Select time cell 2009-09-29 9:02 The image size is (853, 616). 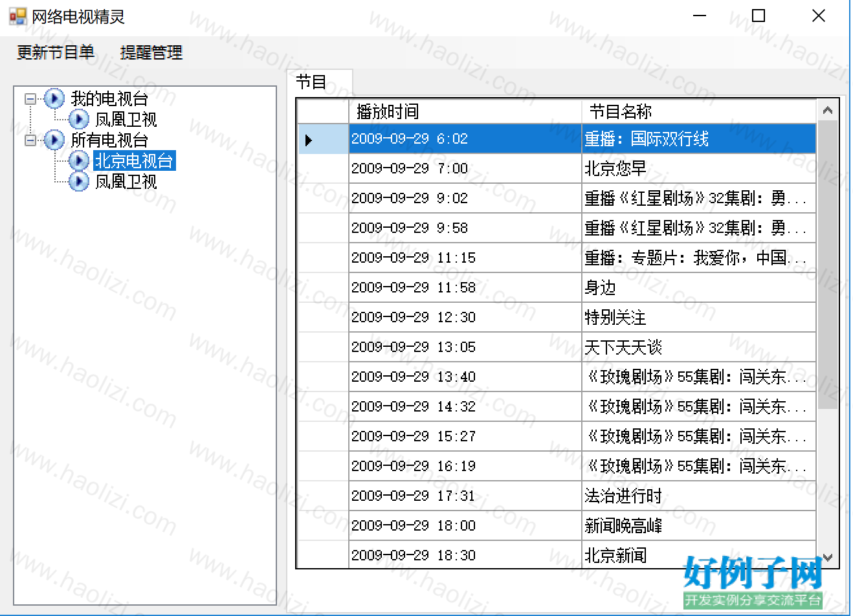click(x=465, y=198)
